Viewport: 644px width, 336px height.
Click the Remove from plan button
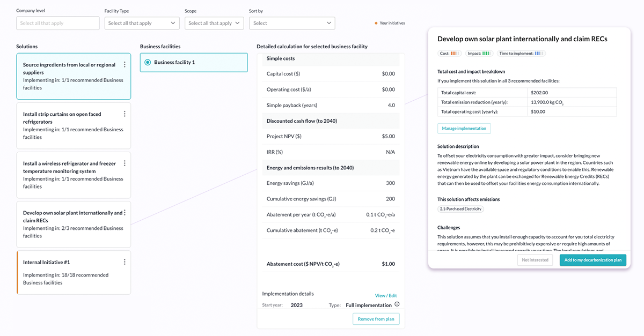tap(376, 319)
